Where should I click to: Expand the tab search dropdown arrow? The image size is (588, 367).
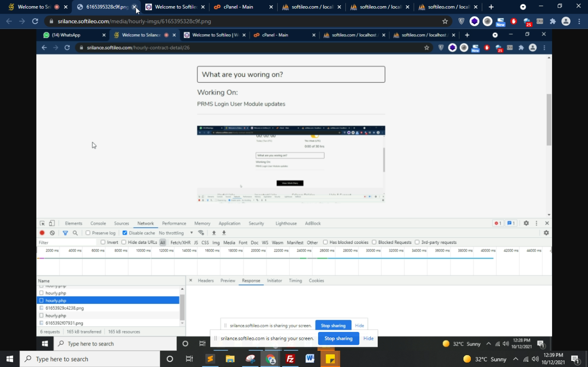523,7
